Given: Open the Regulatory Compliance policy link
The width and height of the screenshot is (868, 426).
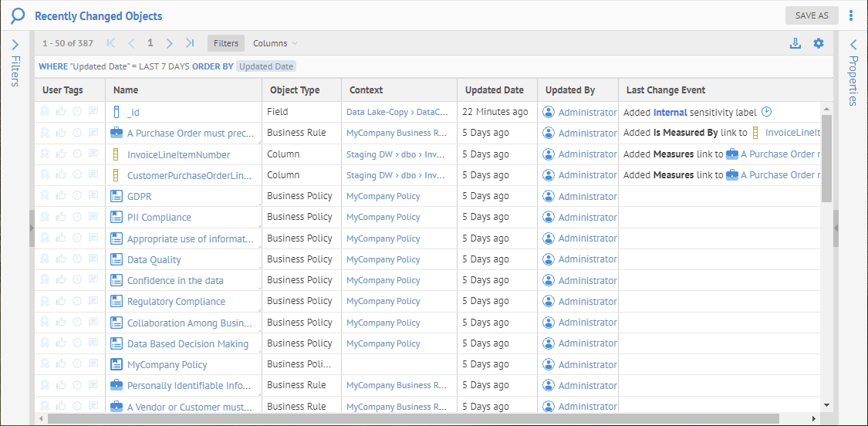Looking at the screenshot, I should point(176,302).
